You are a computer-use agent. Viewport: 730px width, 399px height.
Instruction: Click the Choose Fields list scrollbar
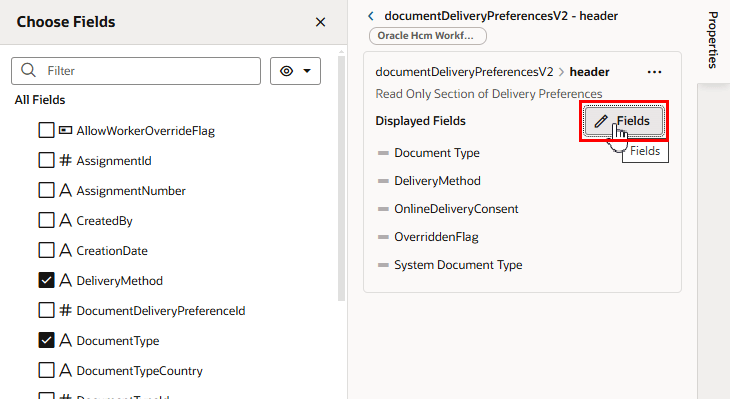point(341,179)
